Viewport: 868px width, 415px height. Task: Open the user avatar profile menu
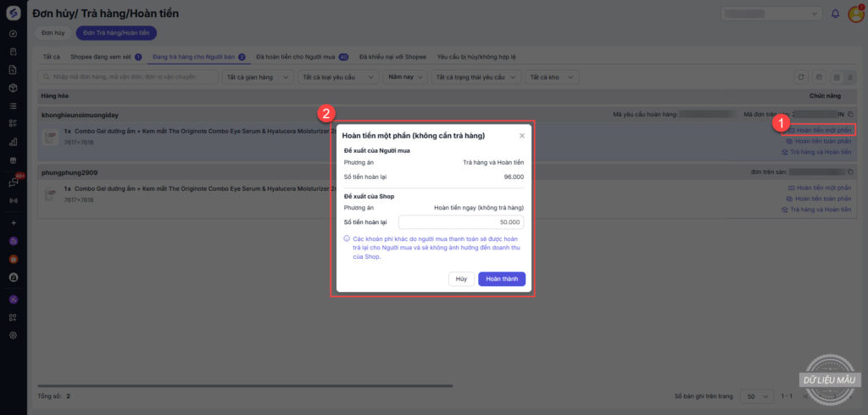click(x=855, y=14)
